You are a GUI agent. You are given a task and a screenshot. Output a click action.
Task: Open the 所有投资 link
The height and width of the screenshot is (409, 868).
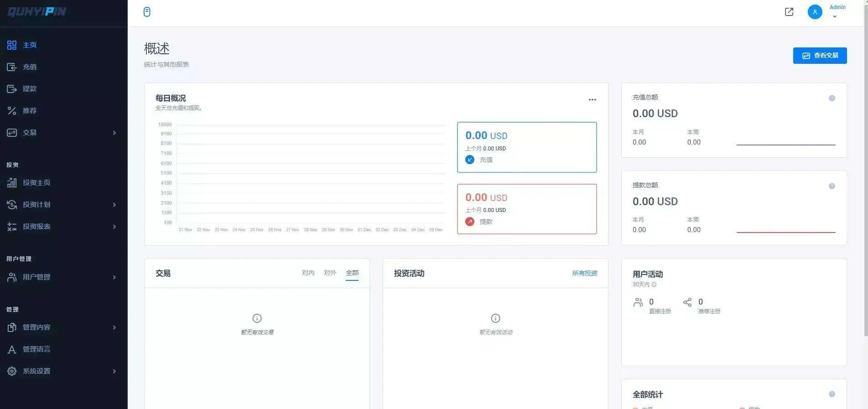[x=584, y=273]
